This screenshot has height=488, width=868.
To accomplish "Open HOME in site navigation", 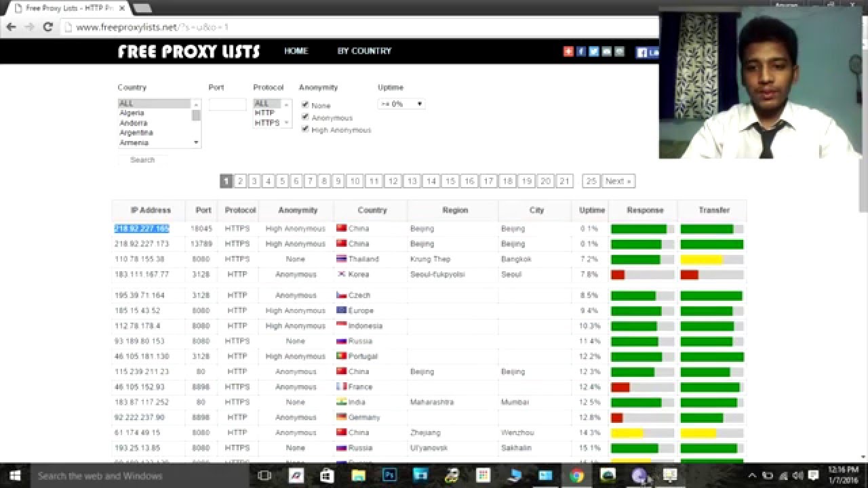I will (296, 51).
